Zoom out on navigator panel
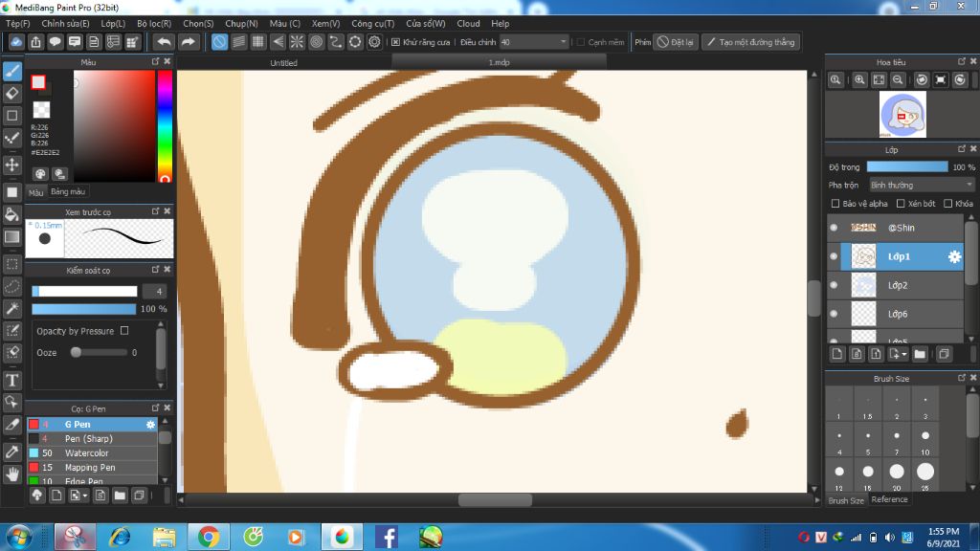The height and width of the screenshot is (551, 980). point(898,80)
